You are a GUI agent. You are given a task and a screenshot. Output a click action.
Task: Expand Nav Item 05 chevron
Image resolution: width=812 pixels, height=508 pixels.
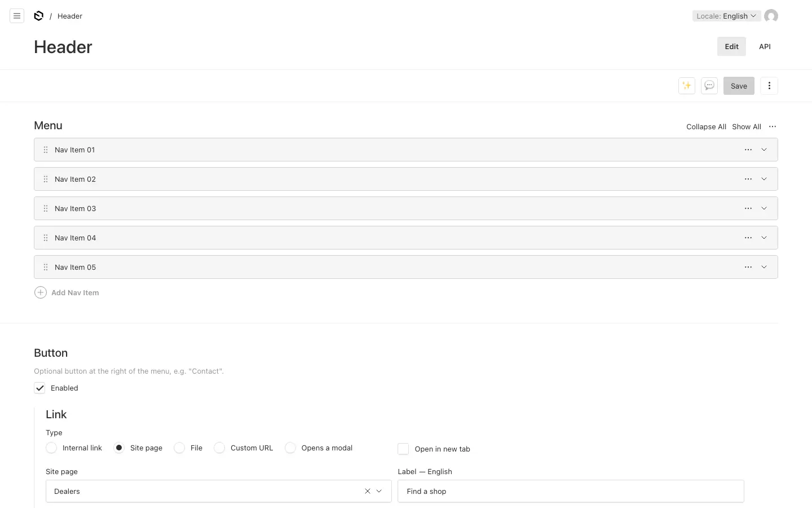pos(764,267)
